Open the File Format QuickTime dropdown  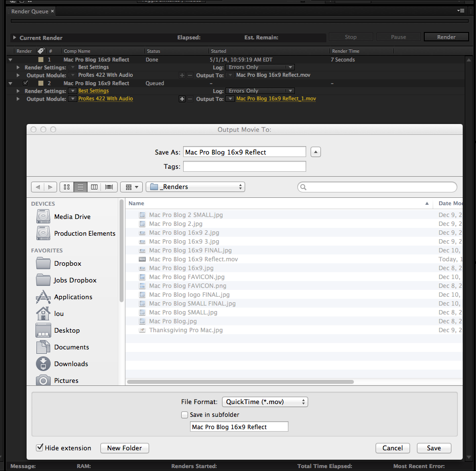point(265,402)
